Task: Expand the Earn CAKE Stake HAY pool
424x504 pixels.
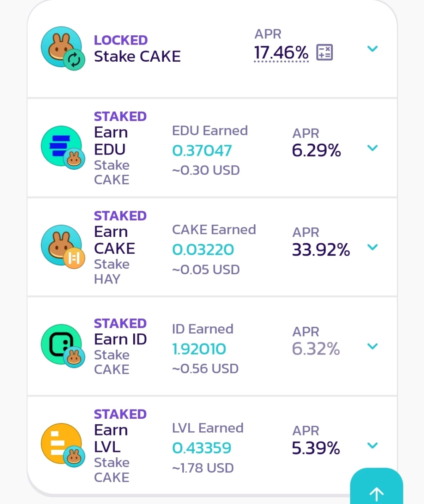Action: (x=373, y=247)
